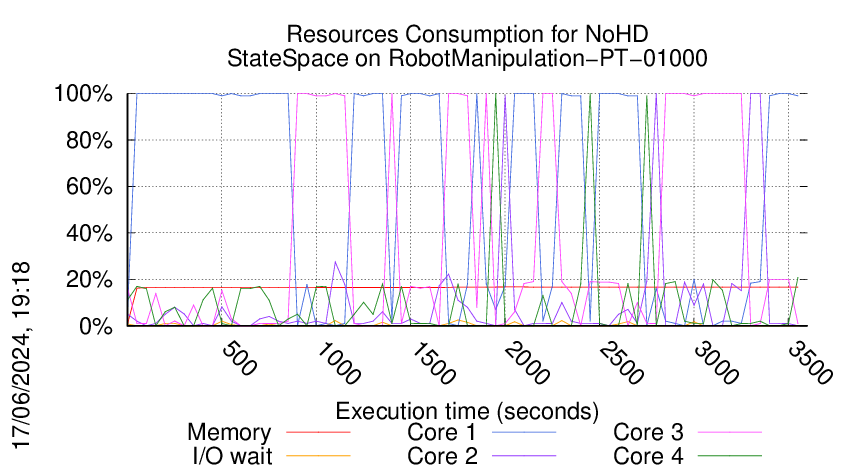This screenshot has height=475, width=850.
Task: Click the purple Core 2 legend line sample
Action: click(524, 455)
